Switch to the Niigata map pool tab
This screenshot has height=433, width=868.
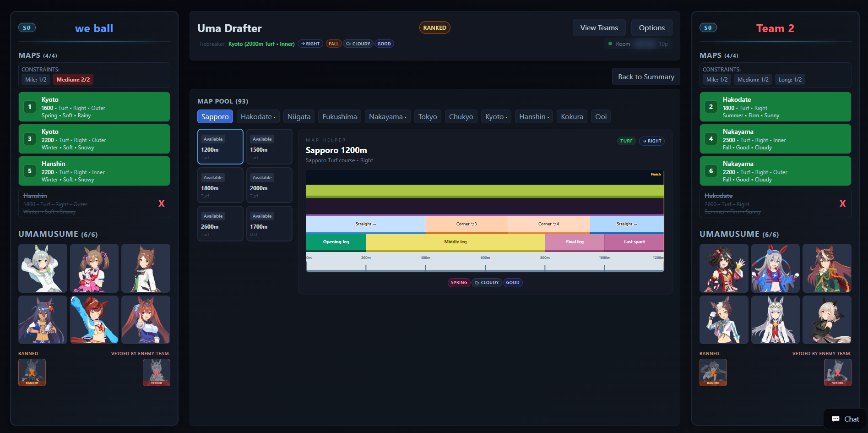tap(299, 116)
